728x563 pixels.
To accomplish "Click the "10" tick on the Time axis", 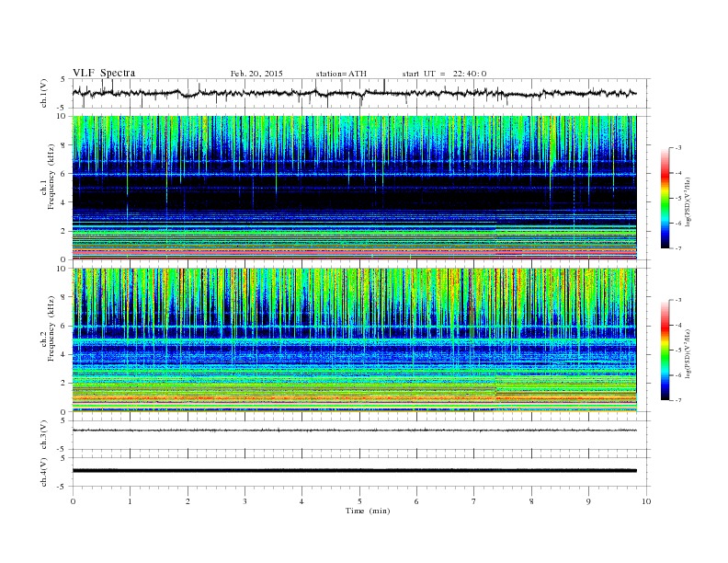I will pos(646,501).
